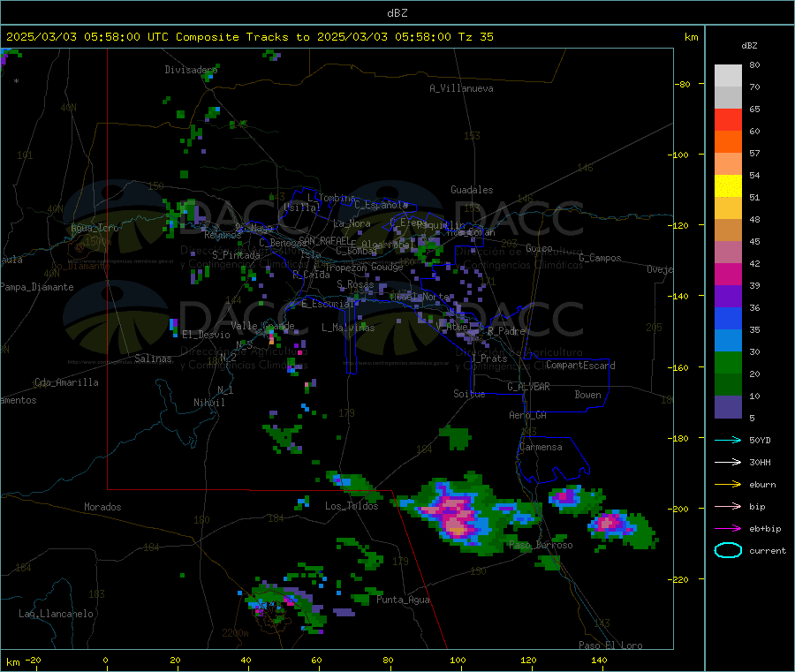Pick the purple 36-39 dBZ swatch
The image size is (795, 672).
click(x=728, y=297)
